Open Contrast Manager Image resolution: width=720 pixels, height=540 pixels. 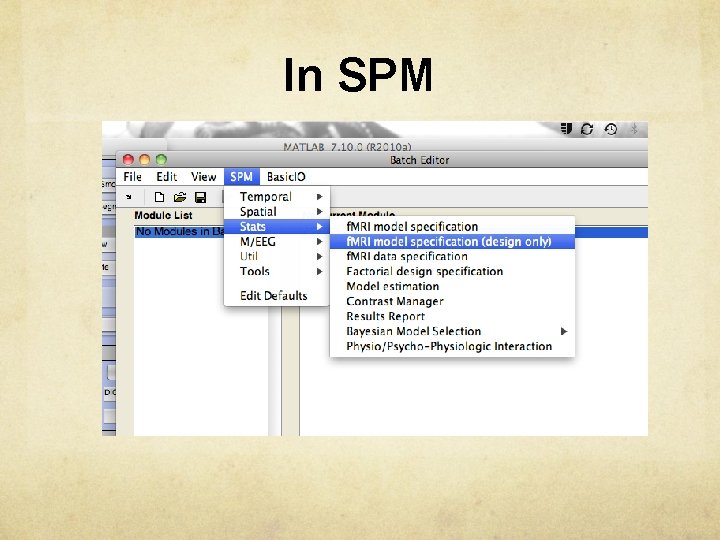pyautogui.click(x=452, y=301)
